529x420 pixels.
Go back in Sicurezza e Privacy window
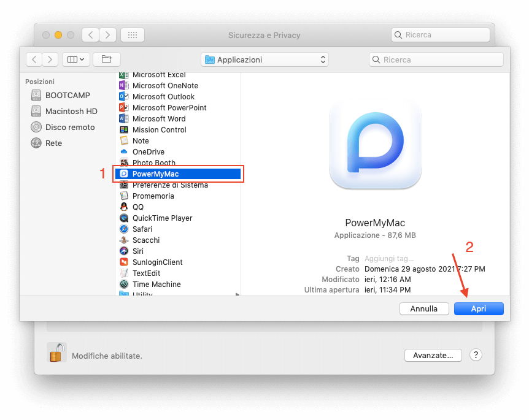coord(90,35)
